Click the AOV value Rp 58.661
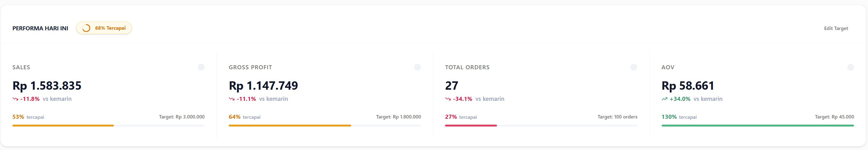Viewport: 868px width, 150px height. pyautogui.click(x=688, y=86)
